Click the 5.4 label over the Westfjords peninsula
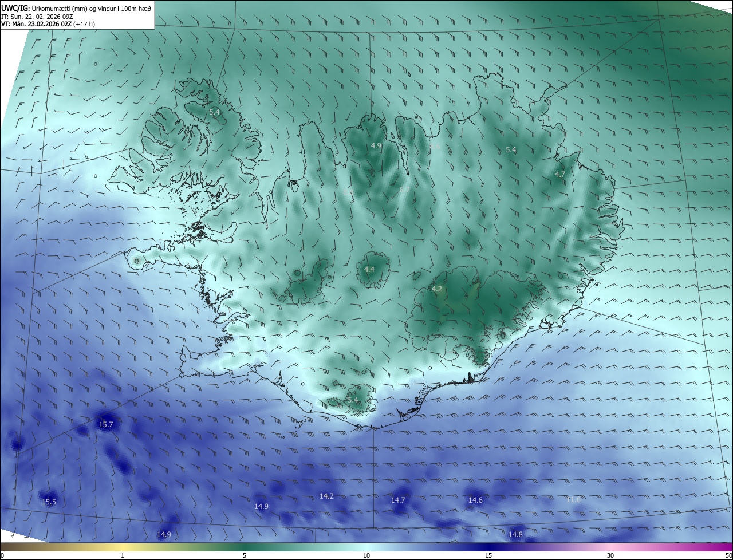 pyautogui.click(x=214, y=112)
